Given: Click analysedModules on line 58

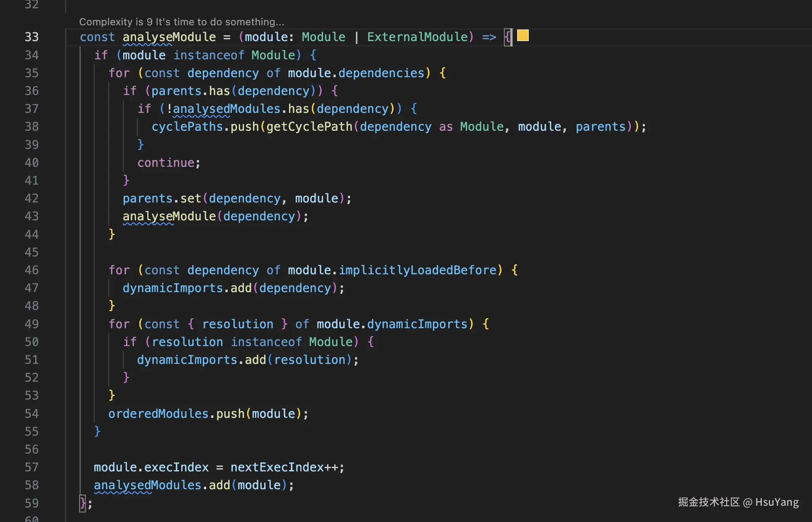Looking at the screenshot, I should (147, 485).
